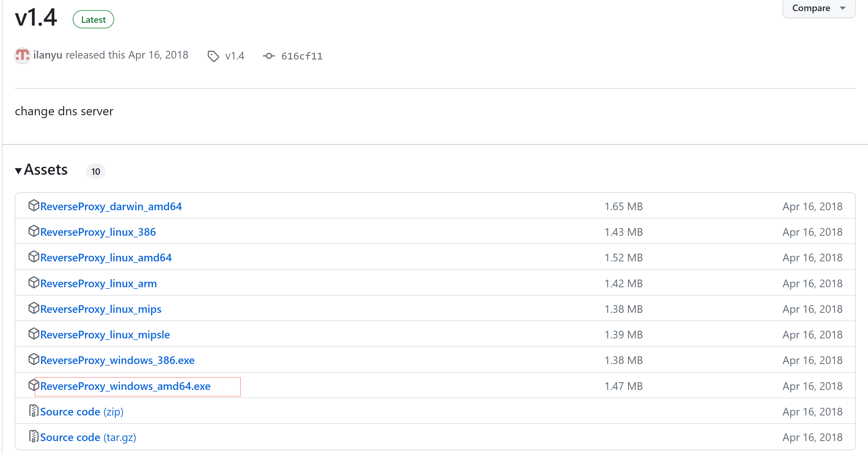
Task: Click the Assets count badge showing 10
Action: pyautogui.click(x=96, y=171)
